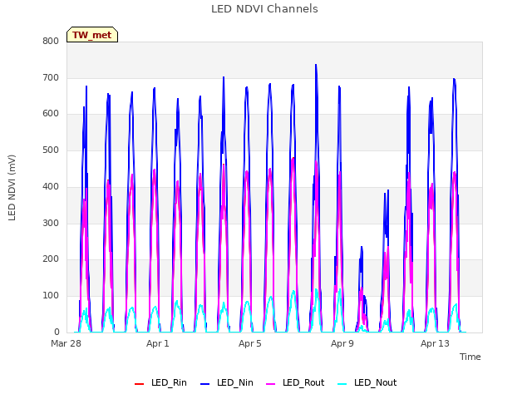532x399 pixels.
Task: Click the magenta LED_Rout legend color marker
Action: pos(271,384)
